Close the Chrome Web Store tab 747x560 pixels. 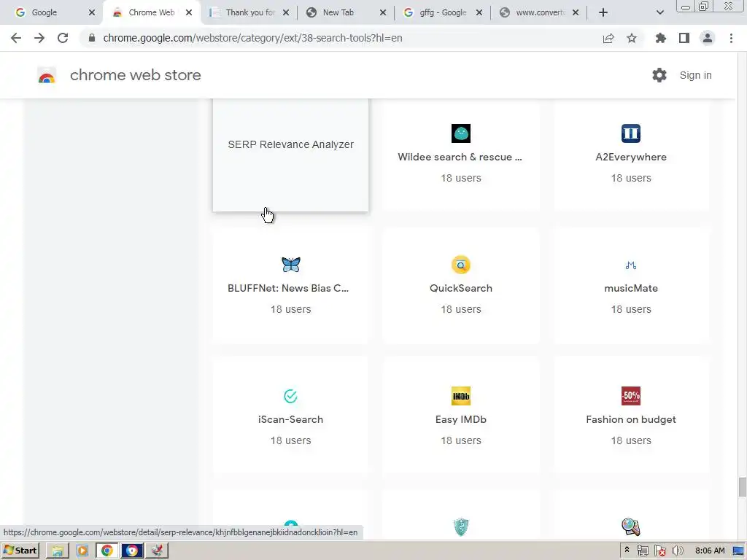click(189, 12)
